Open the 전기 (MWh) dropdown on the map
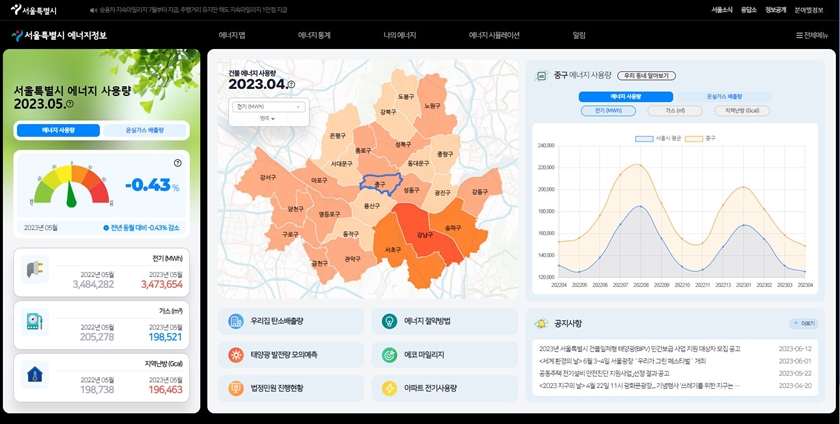This screenshot has height=424, width=840. tap(268, 106)
